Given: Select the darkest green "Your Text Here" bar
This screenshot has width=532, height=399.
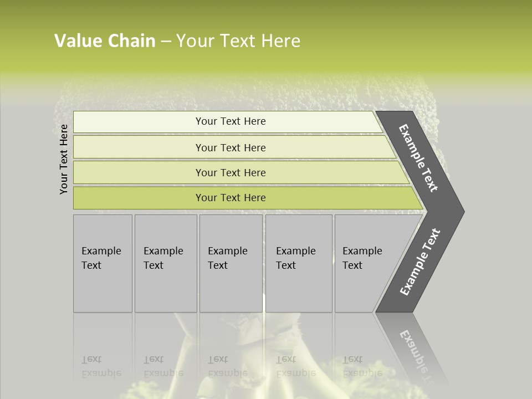Looking at the screenshot, I should tap(230, 198).
